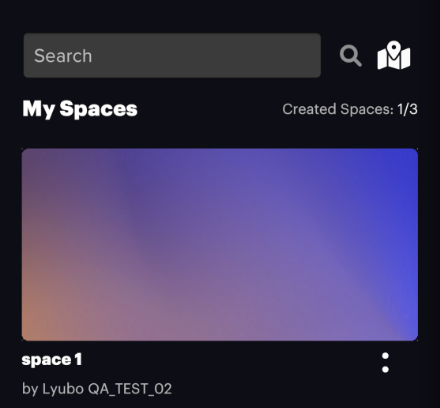Click the space 1 title

coord(52,360)
